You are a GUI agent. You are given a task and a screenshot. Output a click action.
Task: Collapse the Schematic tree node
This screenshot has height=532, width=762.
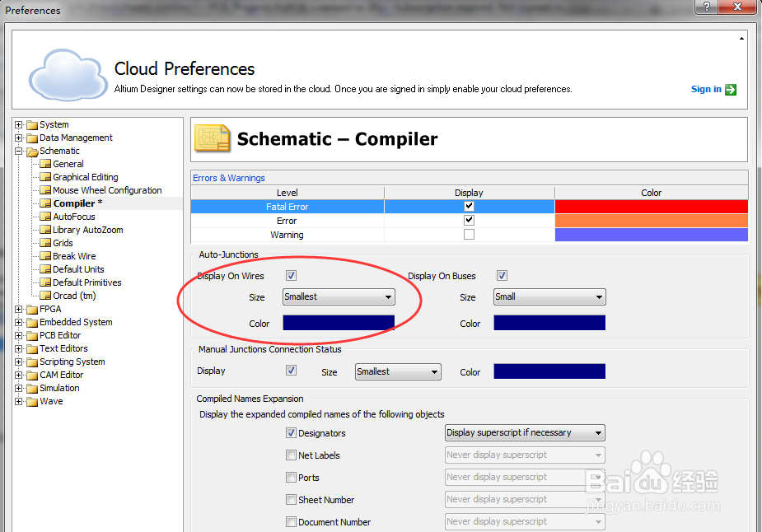18,151
